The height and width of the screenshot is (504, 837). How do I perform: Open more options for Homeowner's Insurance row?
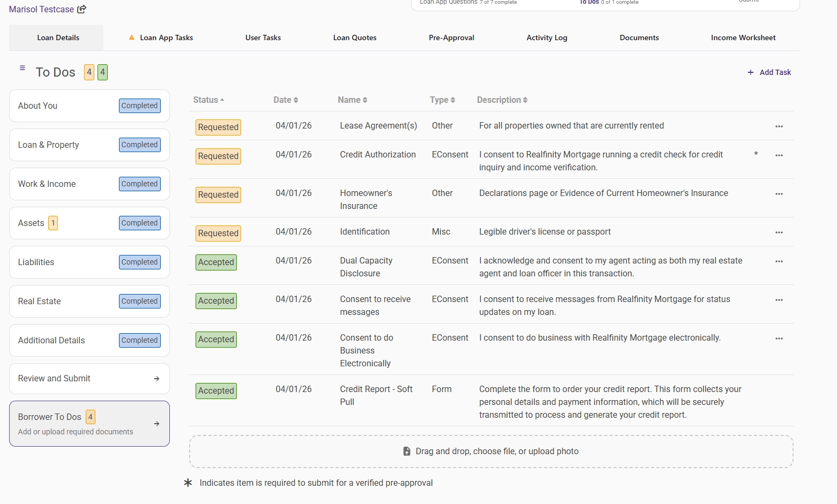[x=779, y=194]
